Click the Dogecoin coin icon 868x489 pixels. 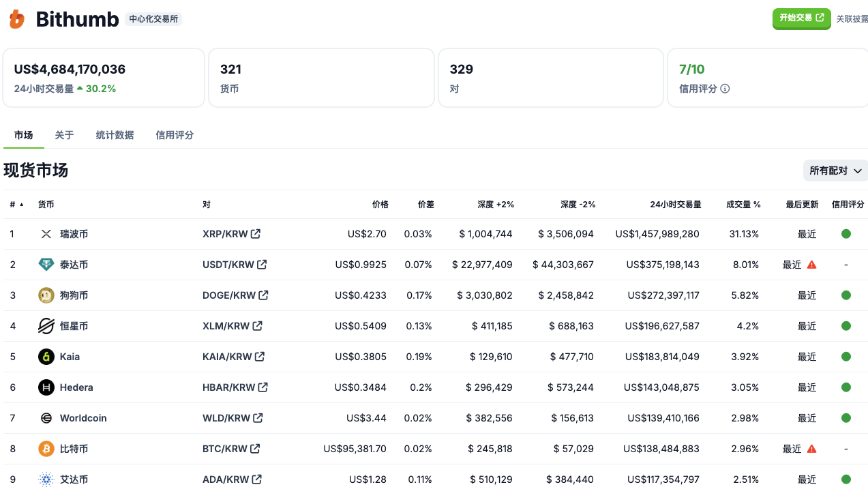(x=46, y=295)
